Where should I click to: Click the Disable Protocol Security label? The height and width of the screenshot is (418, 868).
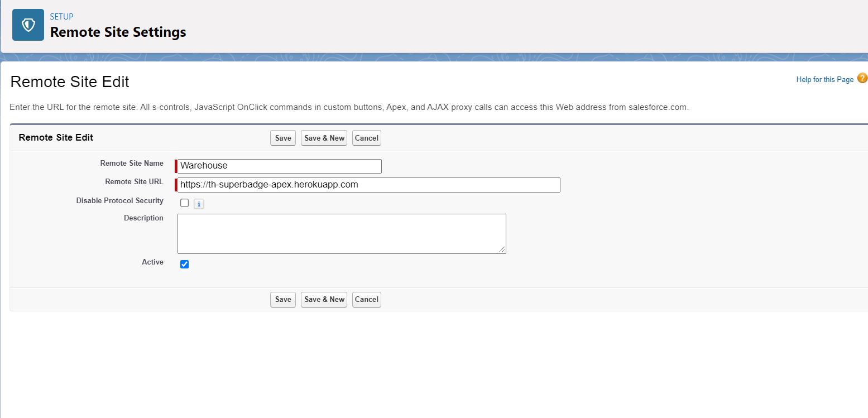click(120, 201)
